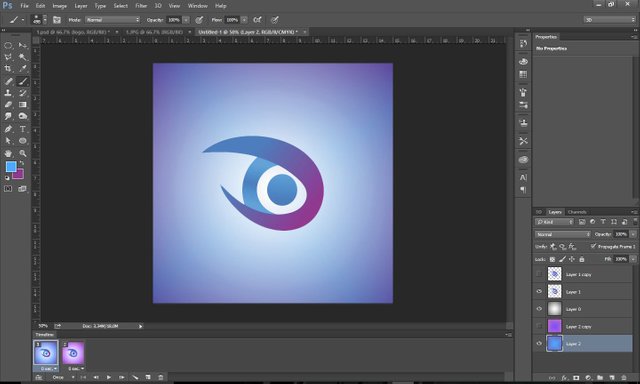Hide Layer 1 visibility eye
The height and width of the screenshot is (384, 640).
[539, 291]
